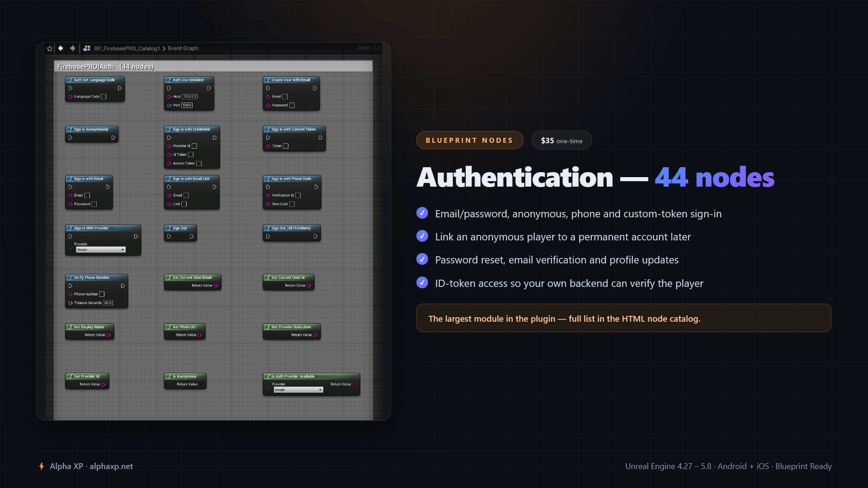Click the $35 one-time price badge
Viewport: 868px width, 488px height.
pos(562,141)
